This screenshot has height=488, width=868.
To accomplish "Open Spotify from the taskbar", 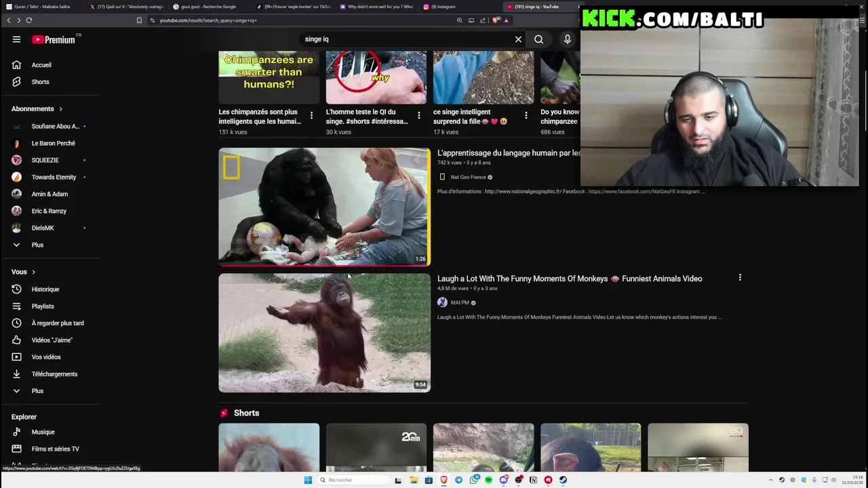I will tap(488, 480).
